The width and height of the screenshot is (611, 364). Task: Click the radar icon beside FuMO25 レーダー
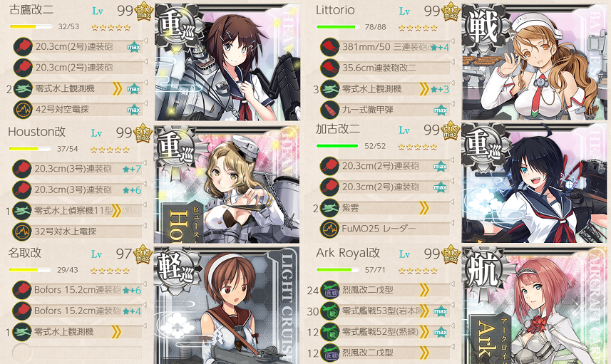tap(329, 229)
